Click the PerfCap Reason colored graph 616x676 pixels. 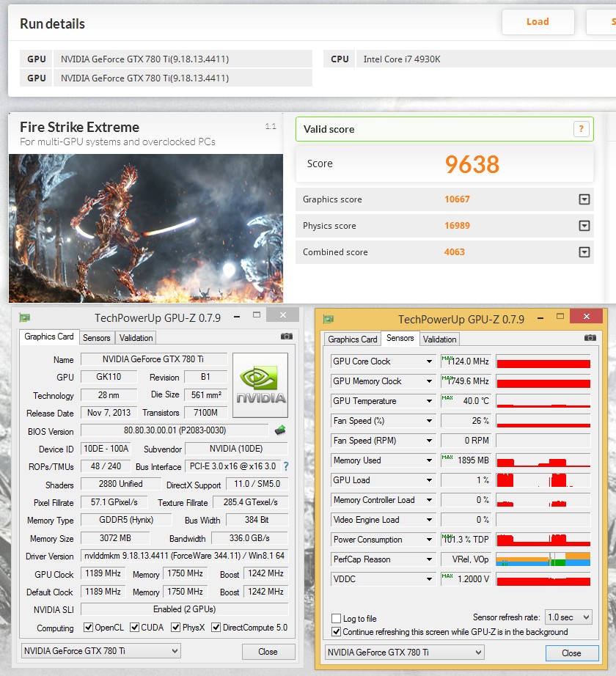pyautogui.click(x=543, y=559)
